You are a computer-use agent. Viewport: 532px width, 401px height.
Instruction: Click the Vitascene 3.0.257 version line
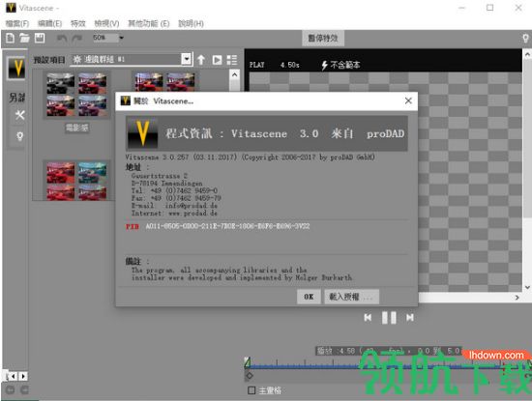point(251,157)
